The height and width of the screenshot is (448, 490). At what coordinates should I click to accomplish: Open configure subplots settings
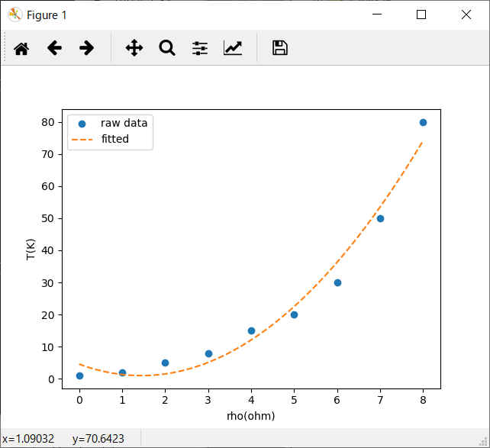[x=200, y=48]
